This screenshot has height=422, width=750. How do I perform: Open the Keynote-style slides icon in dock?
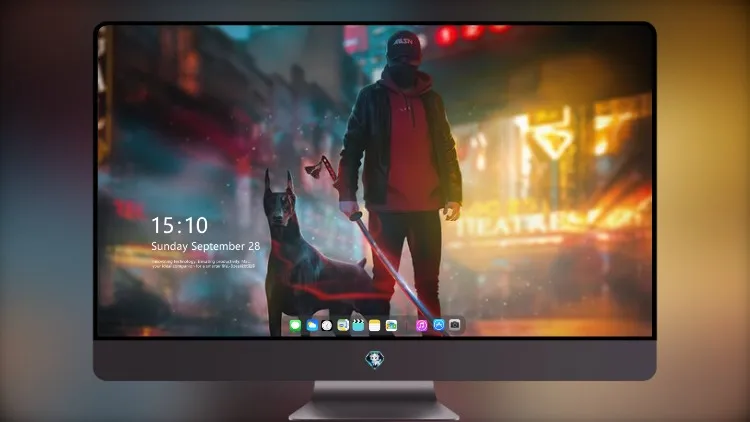pos(343,326)
